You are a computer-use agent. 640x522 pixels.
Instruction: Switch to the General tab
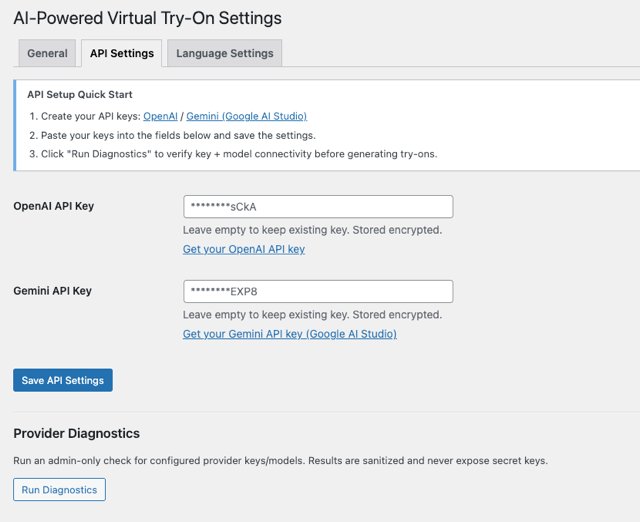click(47, 53)
